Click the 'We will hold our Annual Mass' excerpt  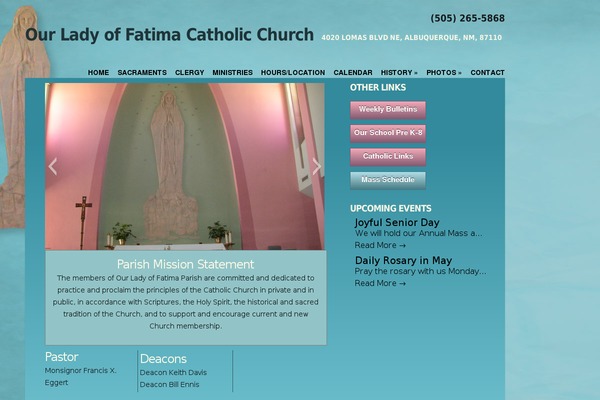418,233
